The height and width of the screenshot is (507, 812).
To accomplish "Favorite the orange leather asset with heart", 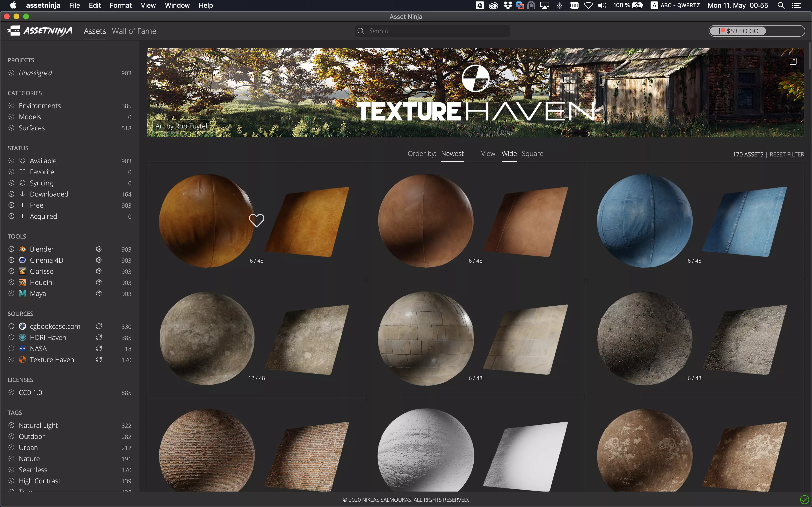I will click(256, 220).
